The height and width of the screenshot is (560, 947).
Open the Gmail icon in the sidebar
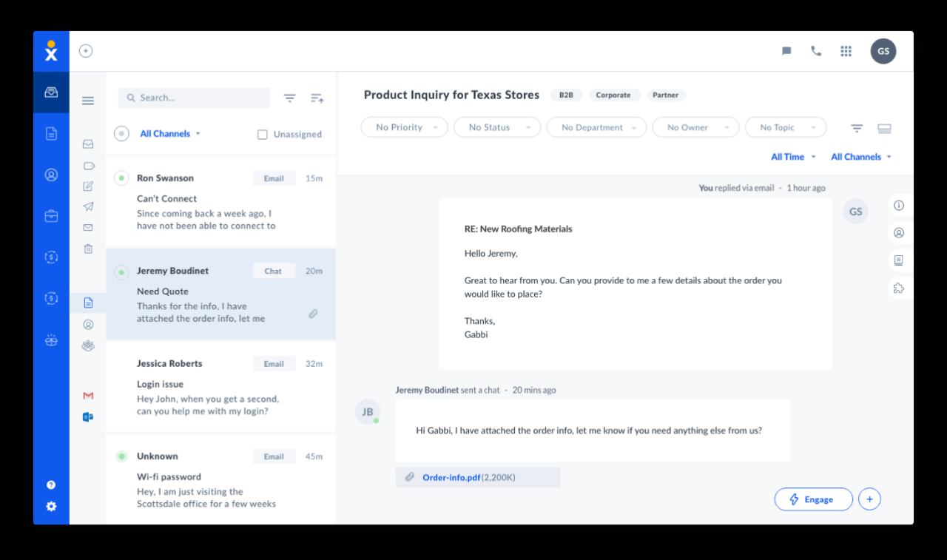tap(88, 396)
